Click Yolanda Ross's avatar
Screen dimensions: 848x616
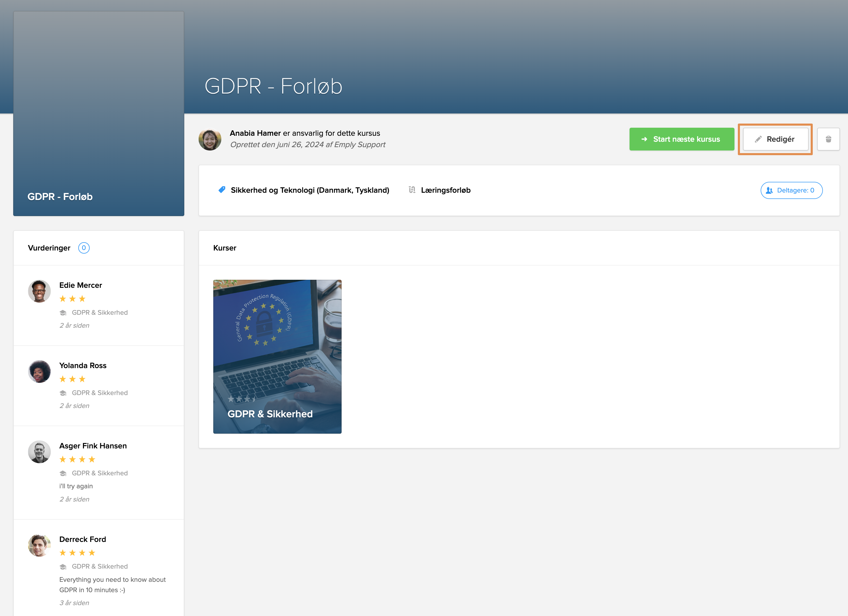(39, 371)
